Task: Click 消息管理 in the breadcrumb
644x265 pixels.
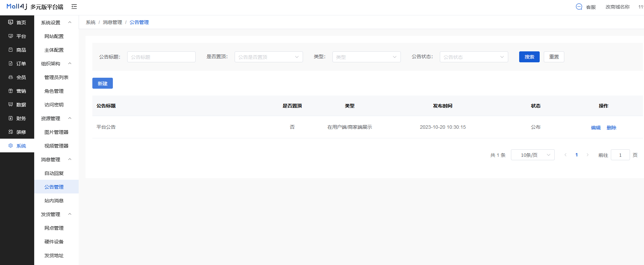Action: pos(113,22)
